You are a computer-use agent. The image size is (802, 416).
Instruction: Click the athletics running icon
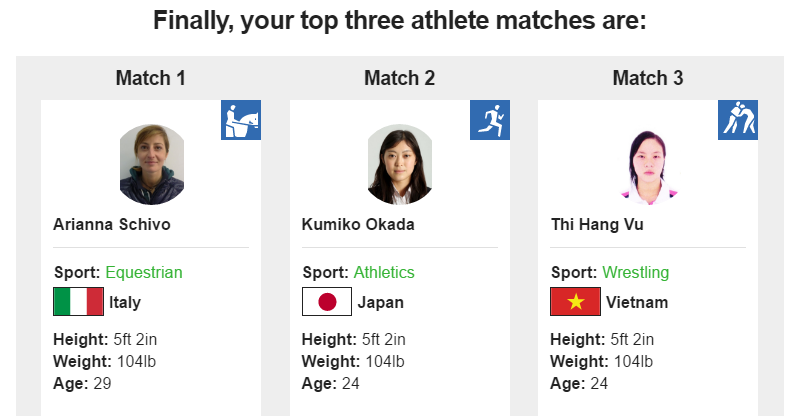pyautogui.click(x=490, y=120)
